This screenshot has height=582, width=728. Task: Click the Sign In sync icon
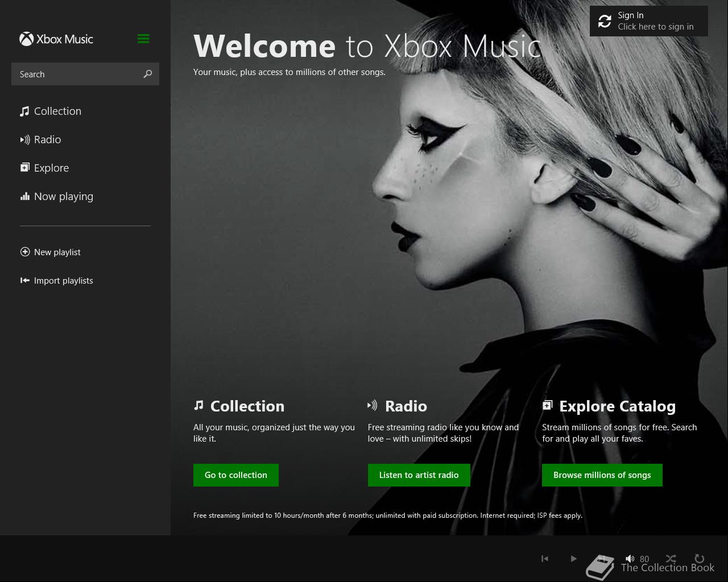coord(605,22)
